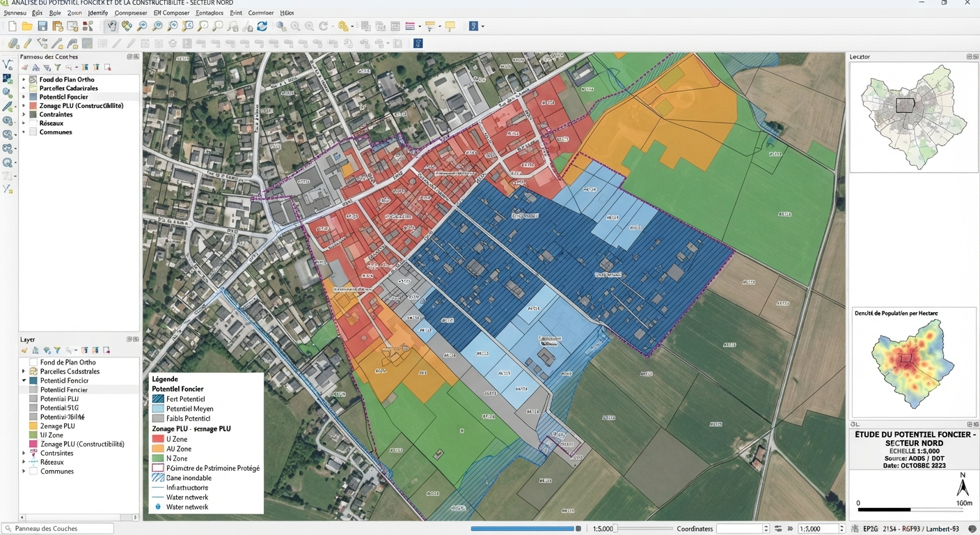The width and height of the screenshot is (980, 535).
Task: Refresh the map with the blue arrows icon
Action: pos(262,26)
